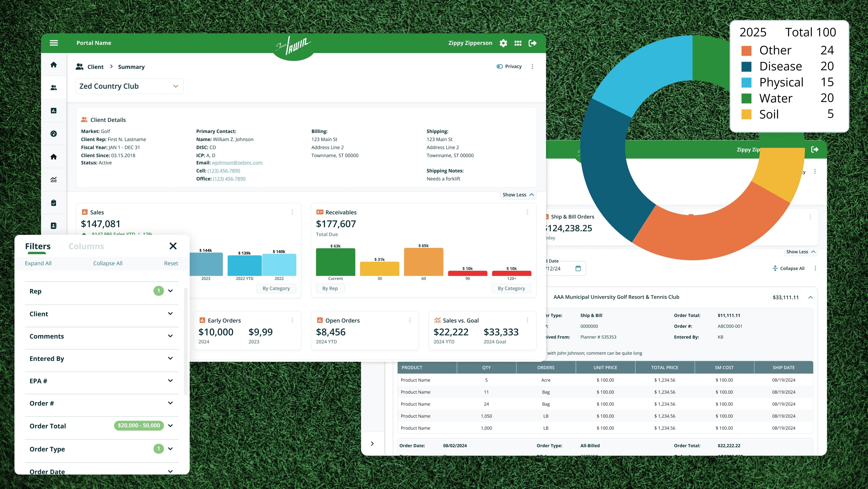The height and width of the screenshot is (489, 868).
Task: Click the wjohnson@zebinc.com email link
Action: coord(237,162)
